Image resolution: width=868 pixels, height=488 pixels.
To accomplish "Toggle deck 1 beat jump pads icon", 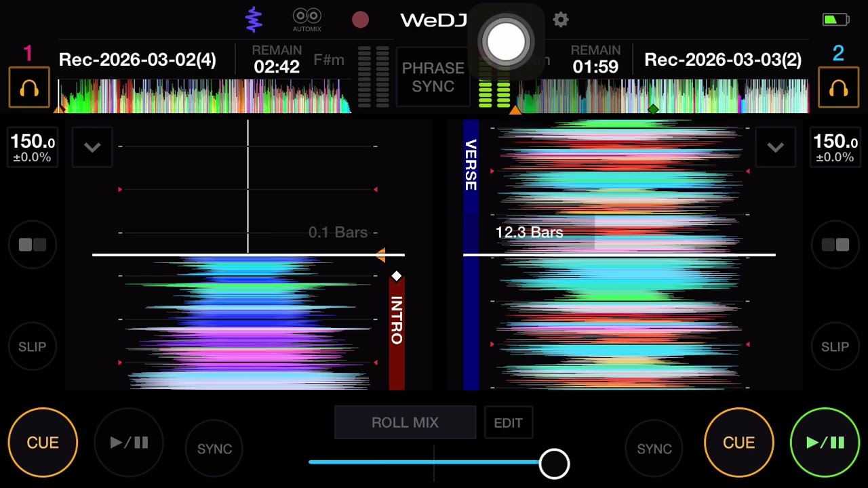I will click(x=32, y=245).
